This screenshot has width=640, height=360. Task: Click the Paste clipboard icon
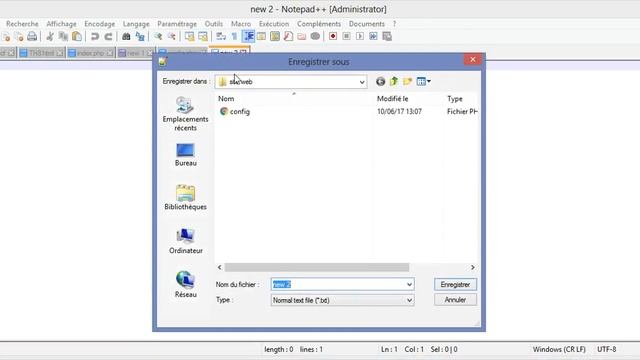tap(77, 37)
